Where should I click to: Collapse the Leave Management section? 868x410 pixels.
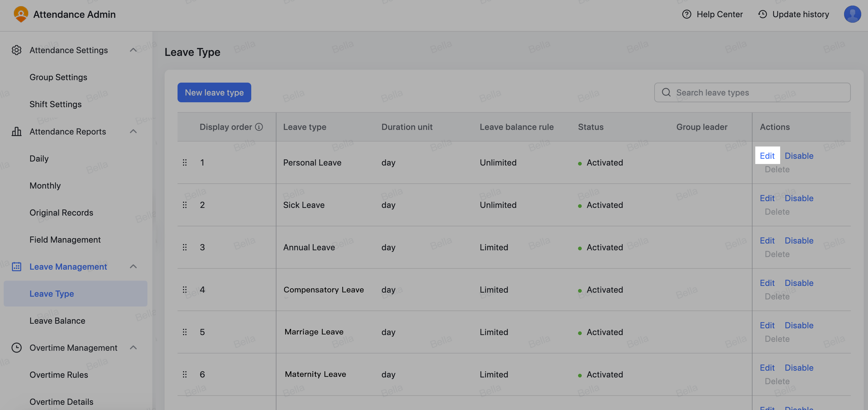133,266
